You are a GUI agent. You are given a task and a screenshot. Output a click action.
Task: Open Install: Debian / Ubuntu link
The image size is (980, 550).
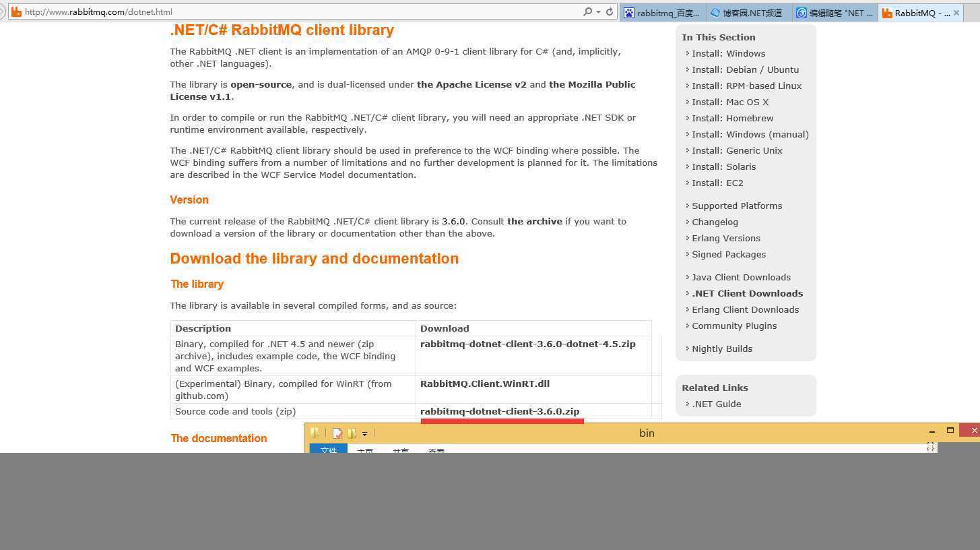tap(745, 69)
